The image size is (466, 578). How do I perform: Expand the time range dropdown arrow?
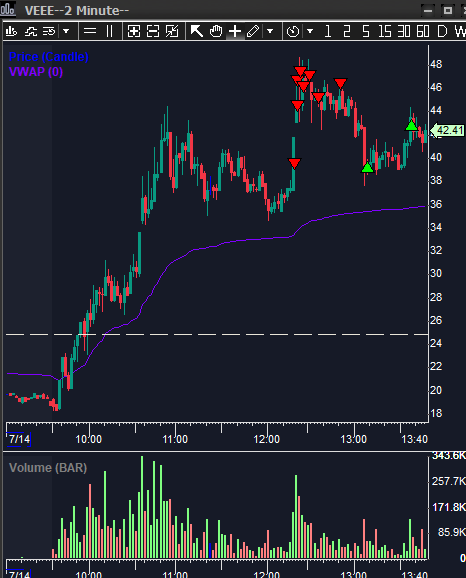(x=310, y=31)
